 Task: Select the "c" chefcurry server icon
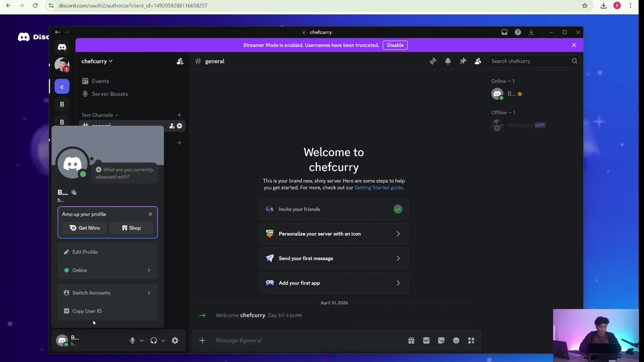(62, 86)
